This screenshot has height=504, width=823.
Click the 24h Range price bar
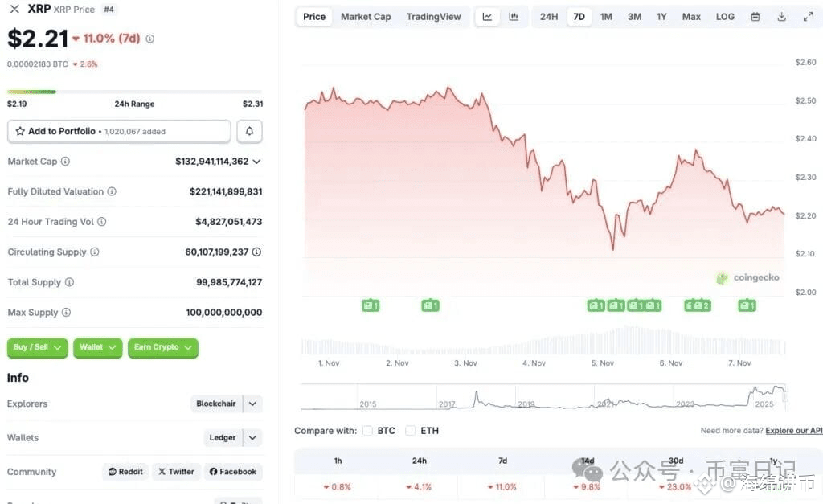[133, 92]
